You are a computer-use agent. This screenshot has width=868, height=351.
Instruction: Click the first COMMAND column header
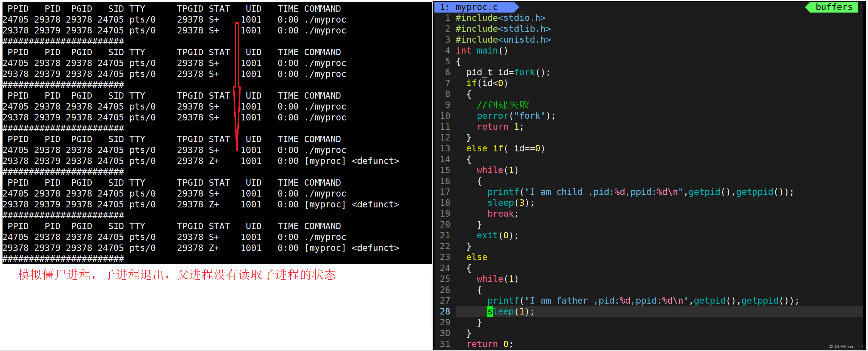[322, 9]
